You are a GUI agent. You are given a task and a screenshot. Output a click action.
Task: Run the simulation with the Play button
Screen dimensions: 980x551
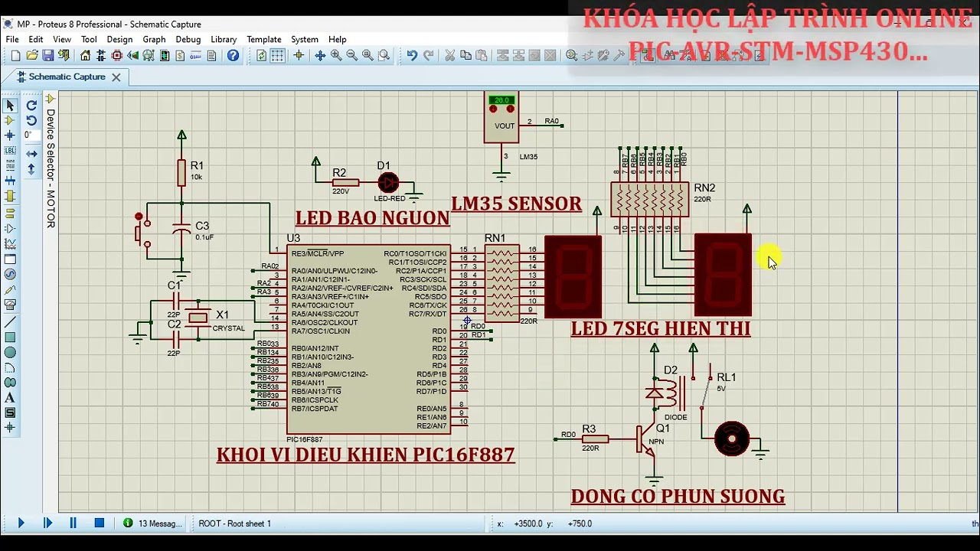[21, 523]
